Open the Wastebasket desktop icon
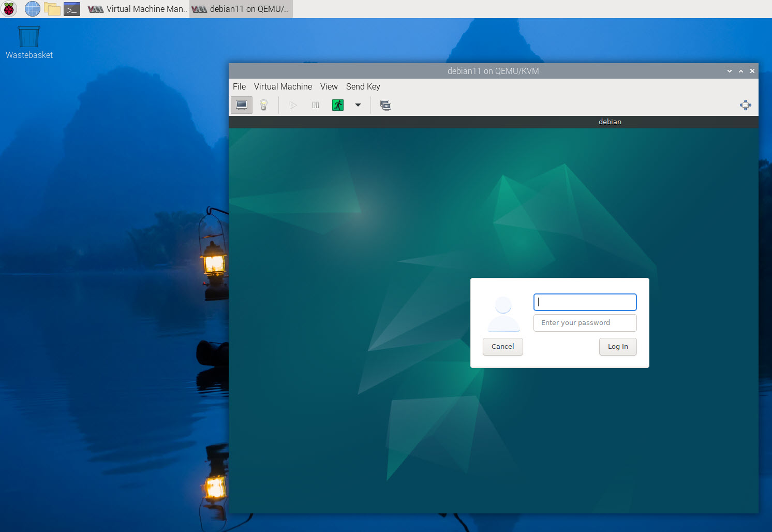Image resolution: width=772 pixels, height=532 pixels. 29,43
